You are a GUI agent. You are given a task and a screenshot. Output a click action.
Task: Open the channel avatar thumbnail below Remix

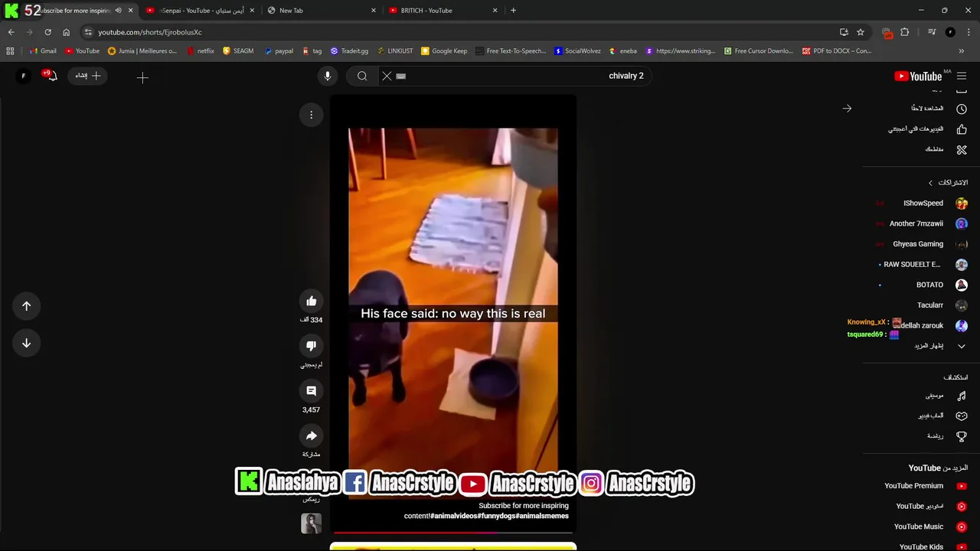click(x=311, y=523)
